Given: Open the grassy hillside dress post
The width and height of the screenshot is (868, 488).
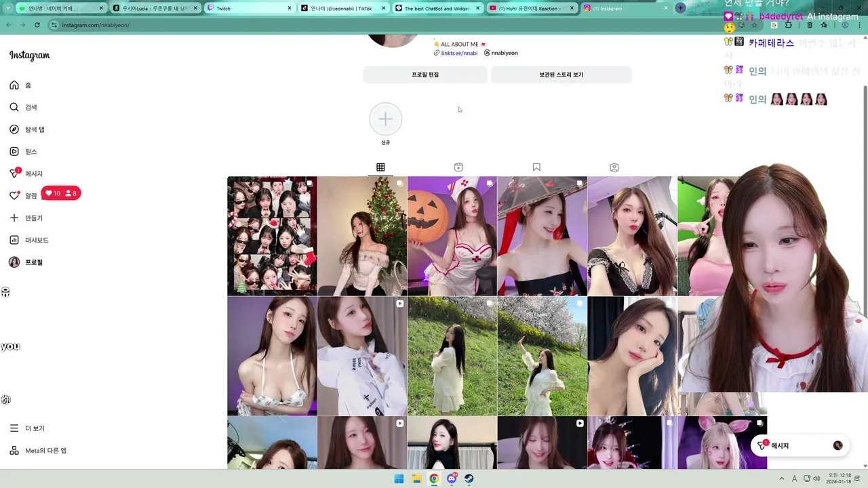Looking at the screenshot, I should tap(452, 356).
